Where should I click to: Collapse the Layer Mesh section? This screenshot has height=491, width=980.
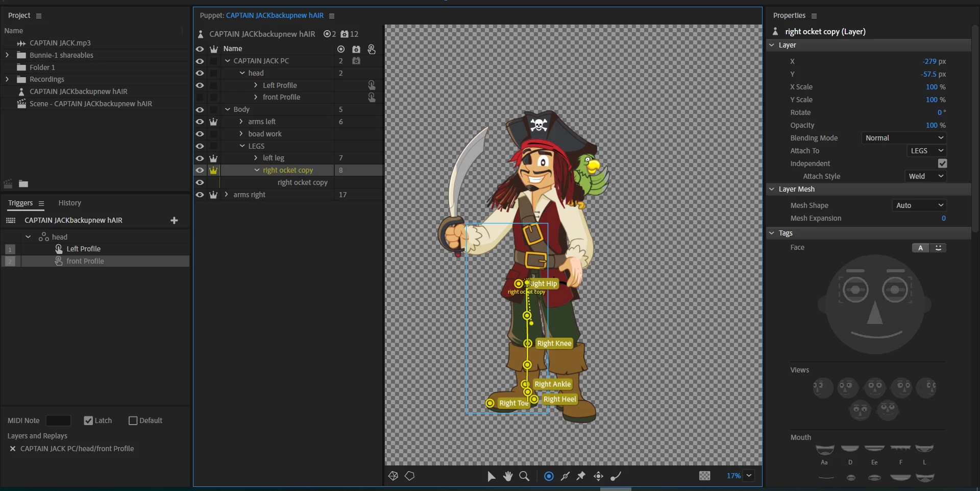pos(772,189)
